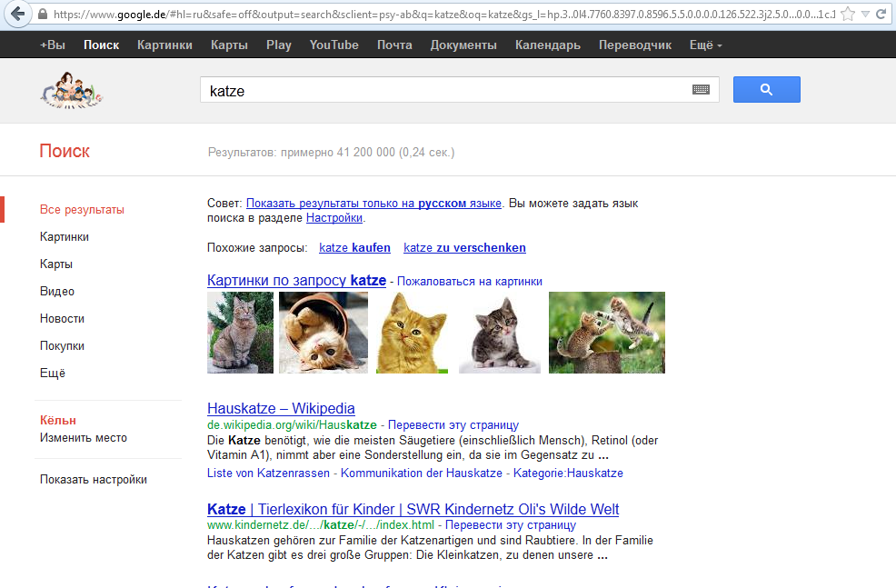This screenshot has width=896, height=588.
Task: Open thumbnail of orange ginger kitten
Action: [x=412, y=333]
